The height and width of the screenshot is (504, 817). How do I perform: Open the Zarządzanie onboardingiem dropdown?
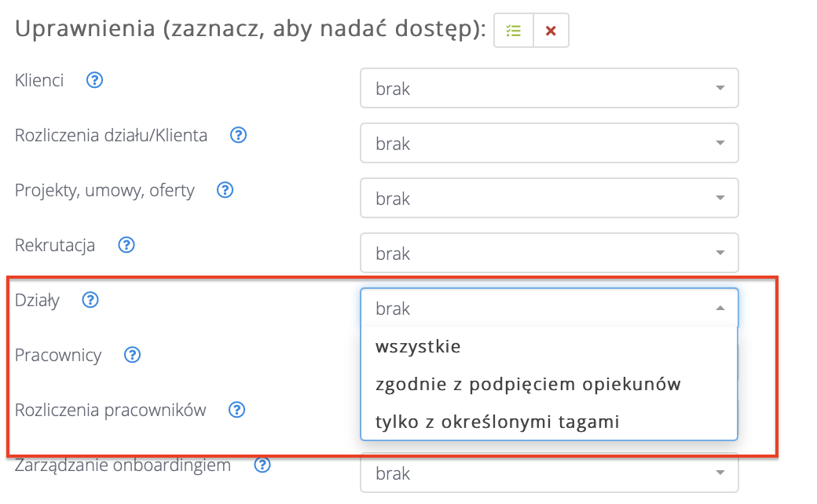(x=549, y=474)
